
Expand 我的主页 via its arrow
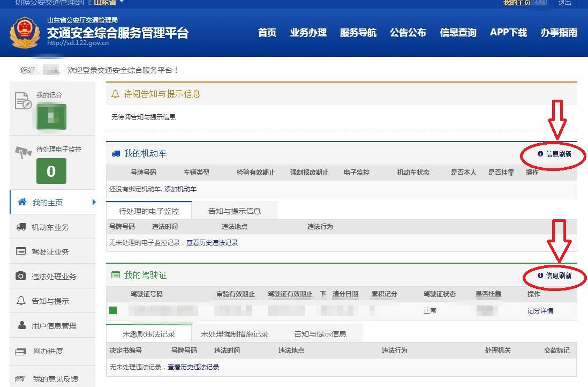pos(94,203)
